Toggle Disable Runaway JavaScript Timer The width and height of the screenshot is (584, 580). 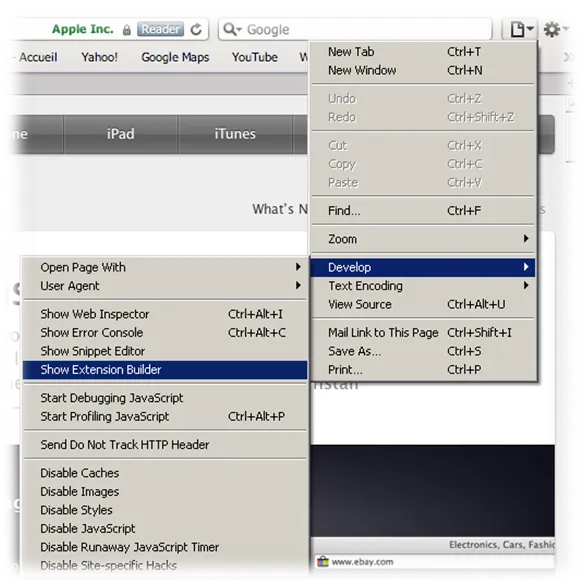point(165,547)
